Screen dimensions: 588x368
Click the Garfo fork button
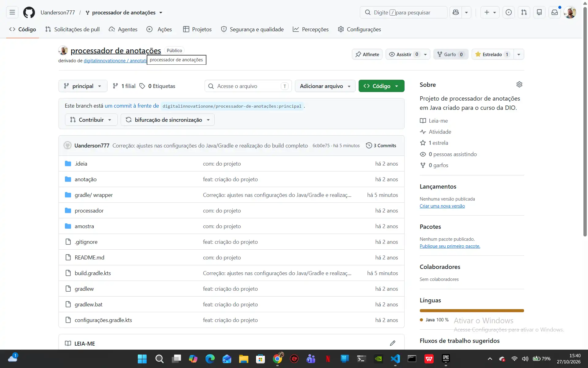(x=451, y=54)
